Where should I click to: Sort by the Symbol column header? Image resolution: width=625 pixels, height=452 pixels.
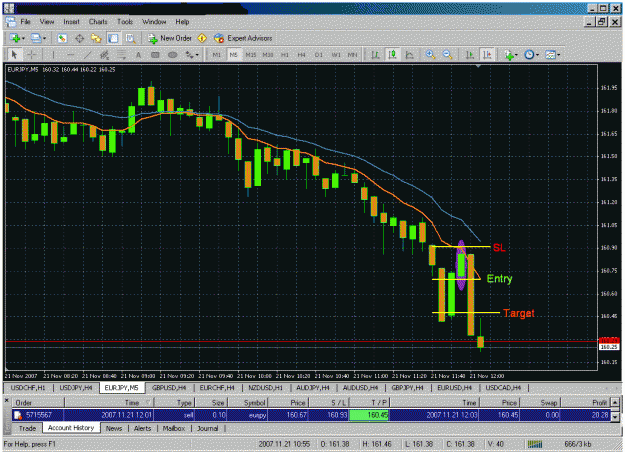pyautogui.click(x=247, y=403)
